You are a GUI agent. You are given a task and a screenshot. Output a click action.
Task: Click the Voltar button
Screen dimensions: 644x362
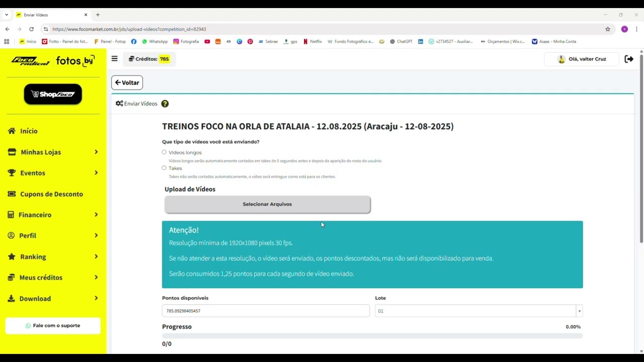coord(127,82)
